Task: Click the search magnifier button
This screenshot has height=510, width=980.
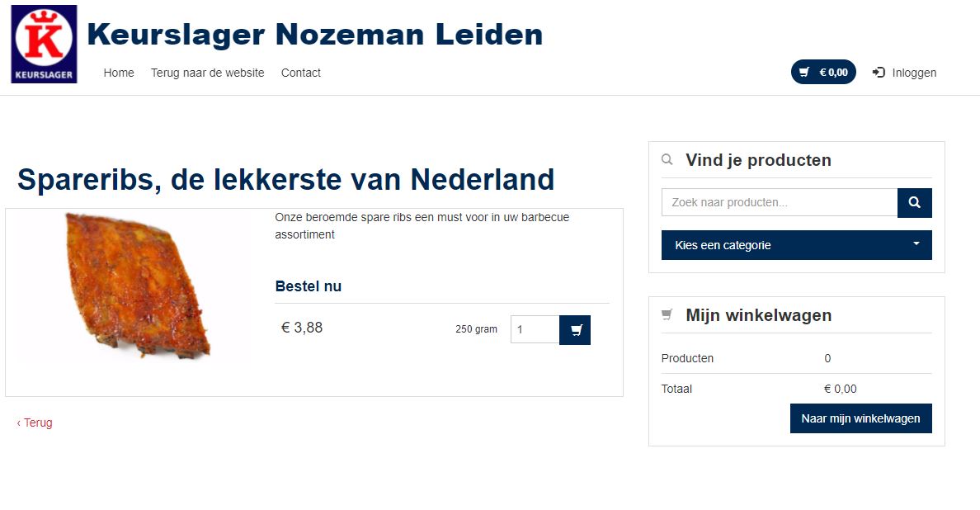Action: coord(914,203)
